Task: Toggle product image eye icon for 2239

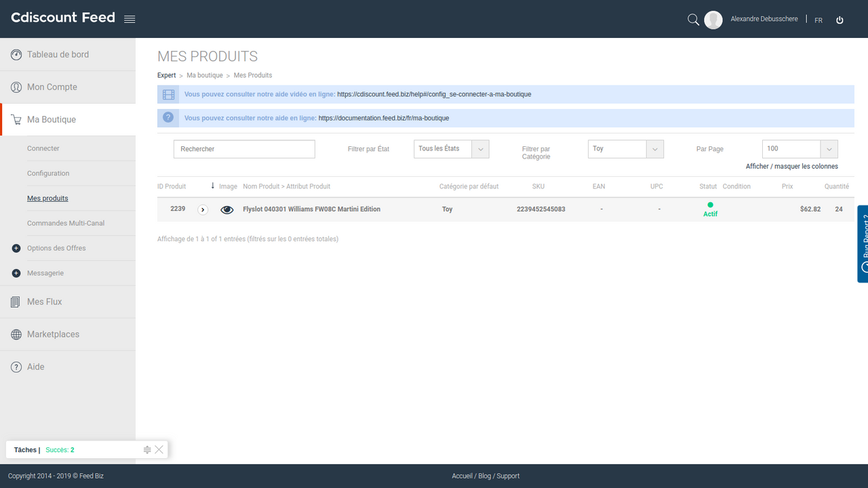Action: point(227,209)
